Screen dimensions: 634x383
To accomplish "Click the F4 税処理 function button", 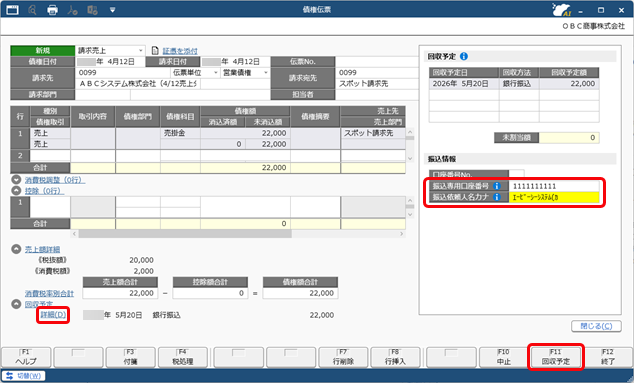I will [183, 357].
